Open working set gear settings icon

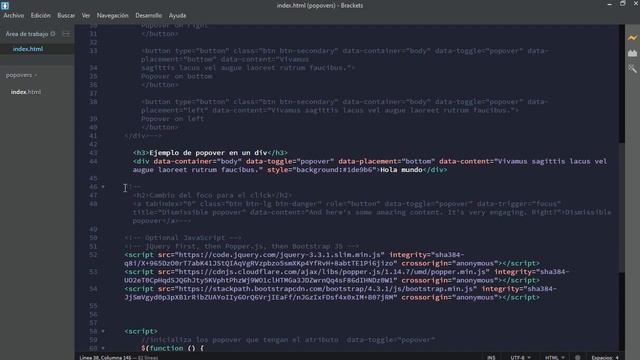53,34
